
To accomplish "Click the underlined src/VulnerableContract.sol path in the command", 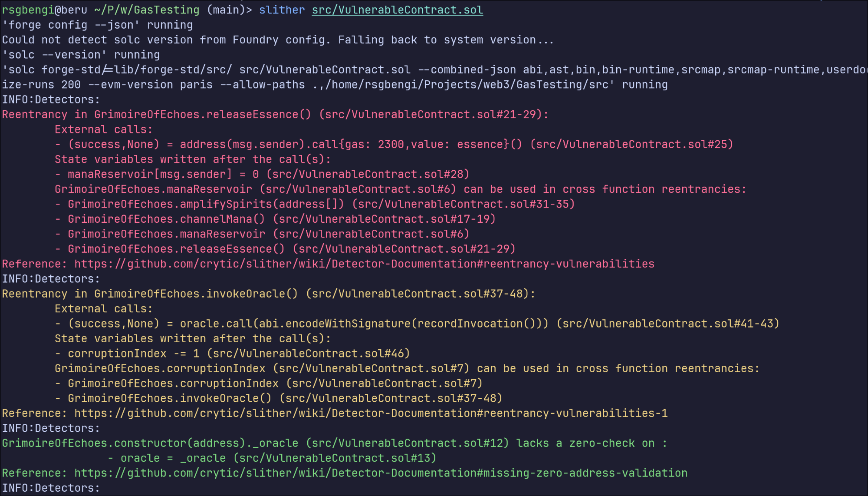I will [397, 10].
